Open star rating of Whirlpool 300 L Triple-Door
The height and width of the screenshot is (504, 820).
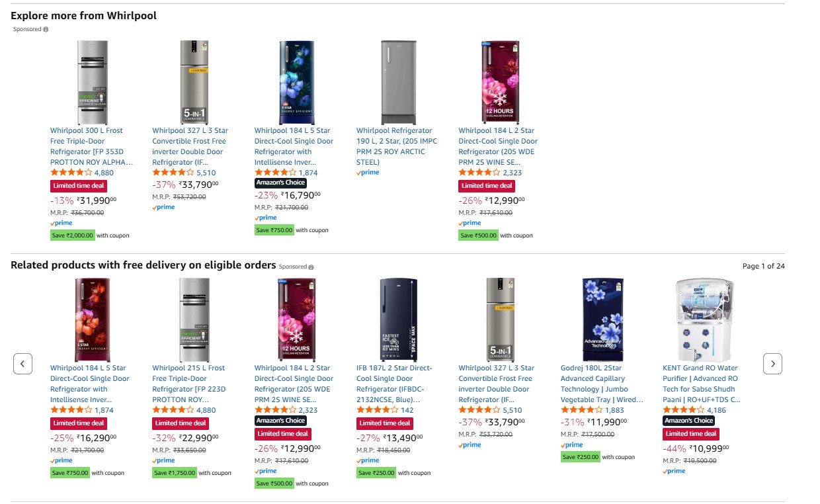[71, 173]
